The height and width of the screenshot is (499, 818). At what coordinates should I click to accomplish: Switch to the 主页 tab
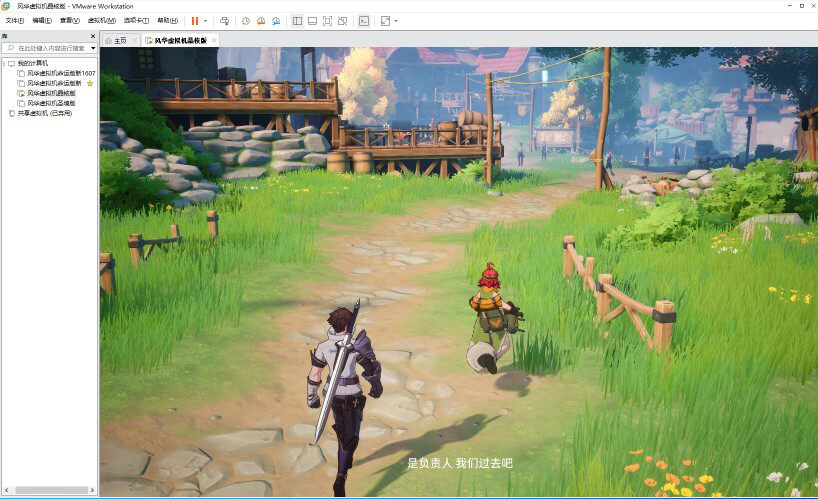pos(120,40)
